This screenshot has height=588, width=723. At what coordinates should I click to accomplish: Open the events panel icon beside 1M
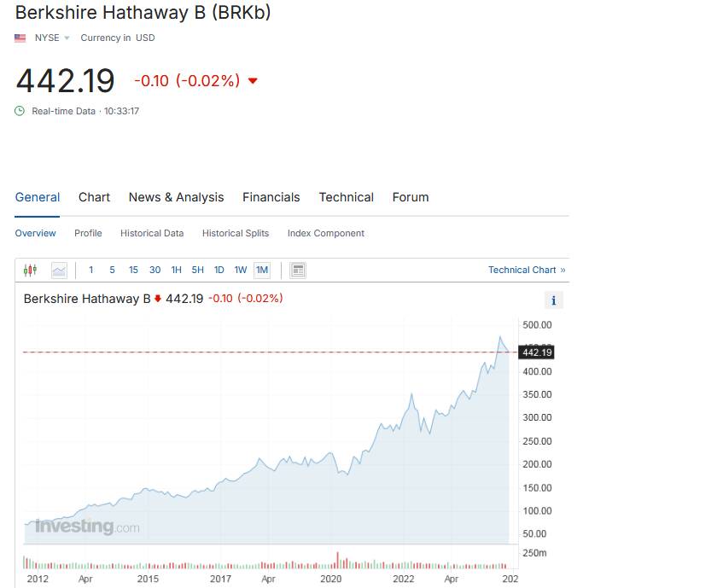point(297,270)
